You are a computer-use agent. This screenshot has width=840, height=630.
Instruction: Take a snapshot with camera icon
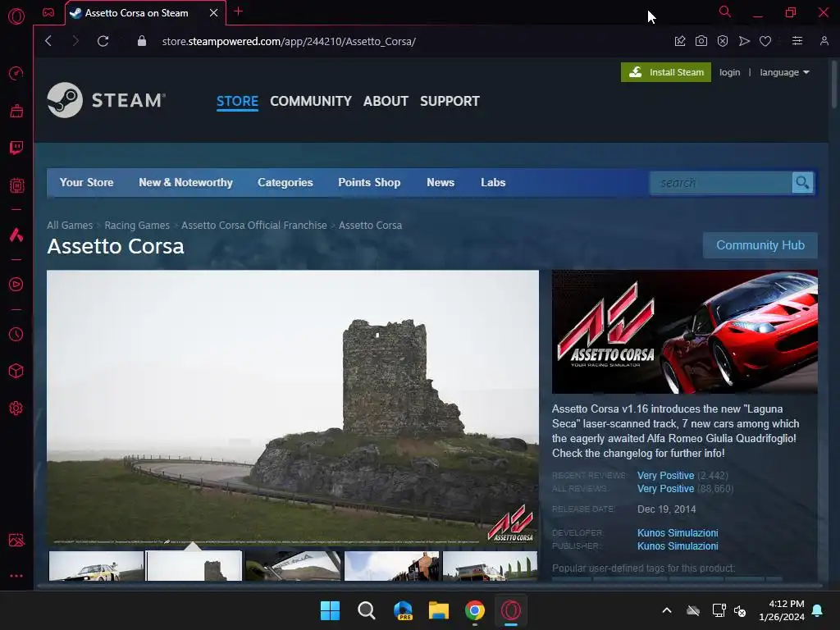coord(701,41)
